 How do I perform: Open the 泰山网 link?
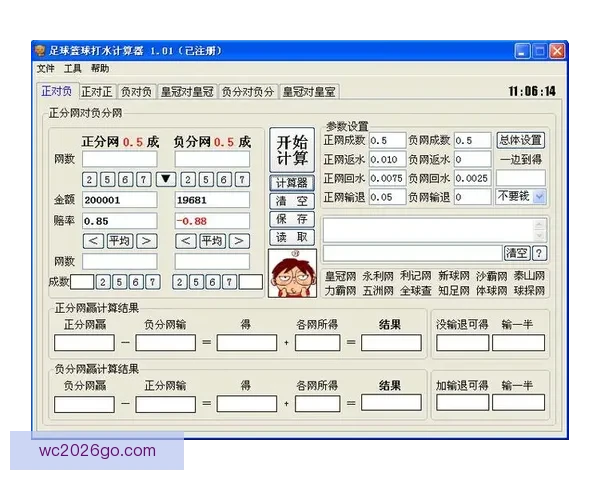529,276
